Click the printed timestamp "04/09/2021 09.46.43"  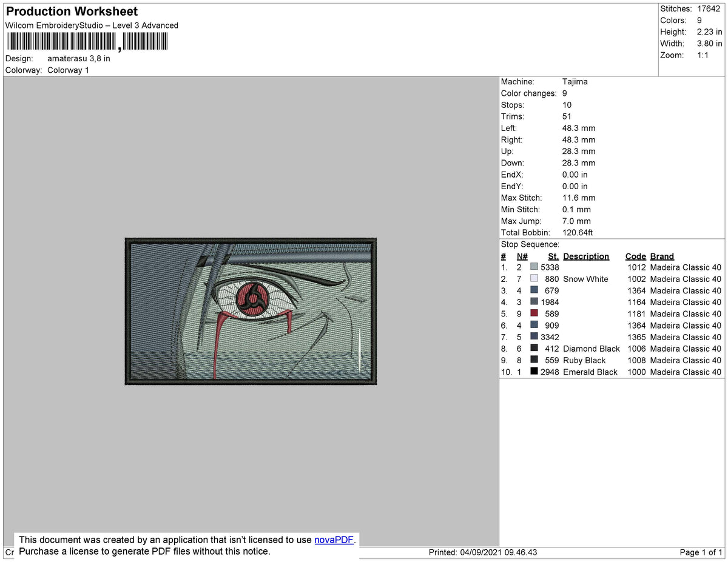coord(499,552)
